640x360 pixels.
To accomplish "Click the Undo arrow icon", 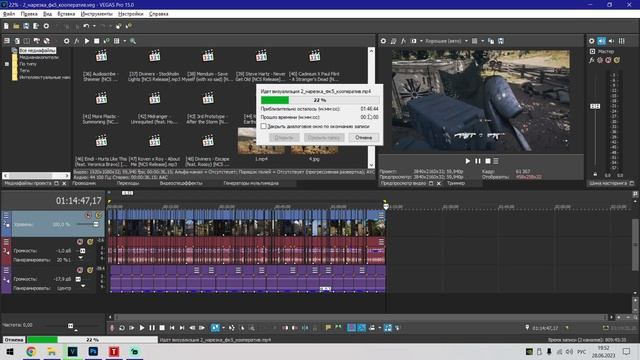I will coord(86,26).
